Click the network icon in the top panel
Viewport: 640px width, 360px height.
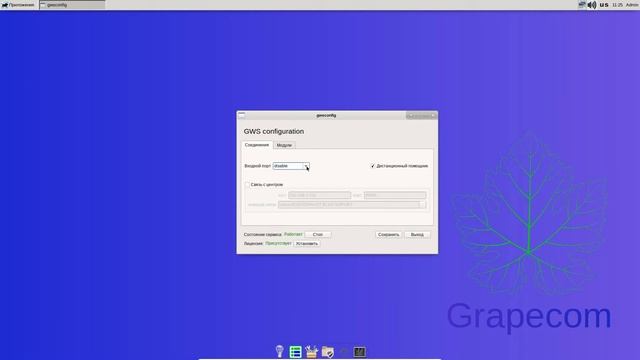pyautogui.click(x=582, y=5)
